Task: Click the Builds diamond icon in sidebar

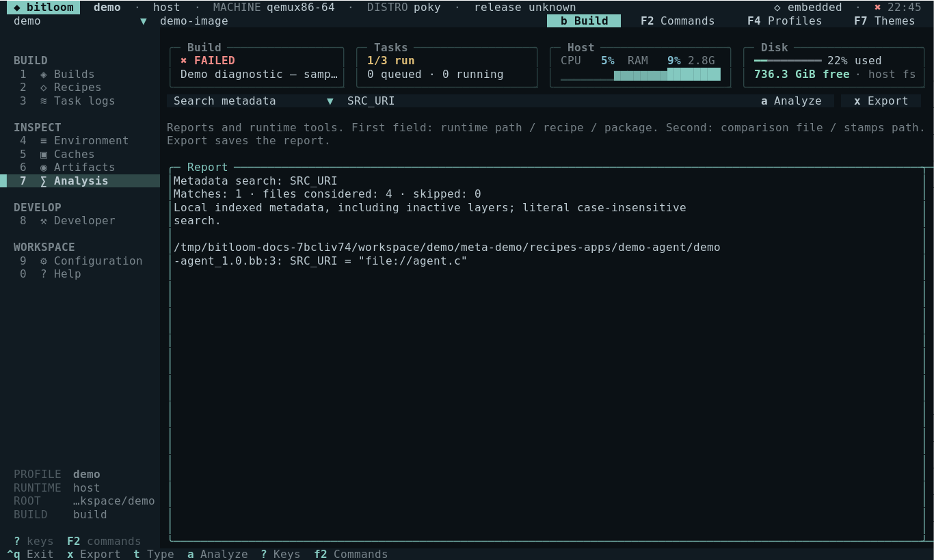Action: [44, 74]
